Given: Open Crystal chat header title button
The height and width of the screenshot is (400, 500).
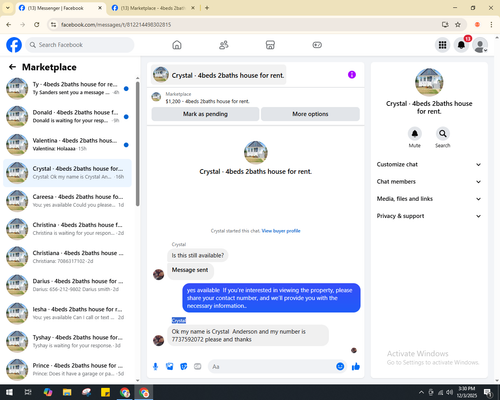Looking at the screenshot, I should coord(219,75).
